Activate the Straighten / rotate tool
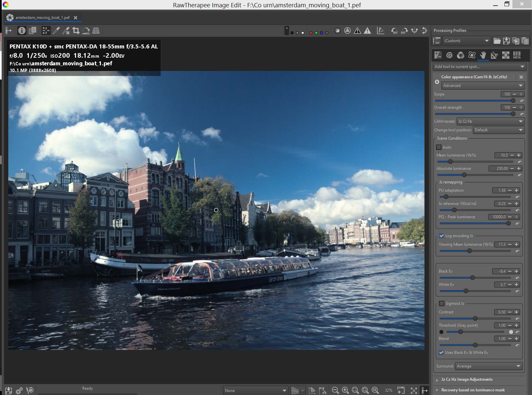 tap(86, 31)
